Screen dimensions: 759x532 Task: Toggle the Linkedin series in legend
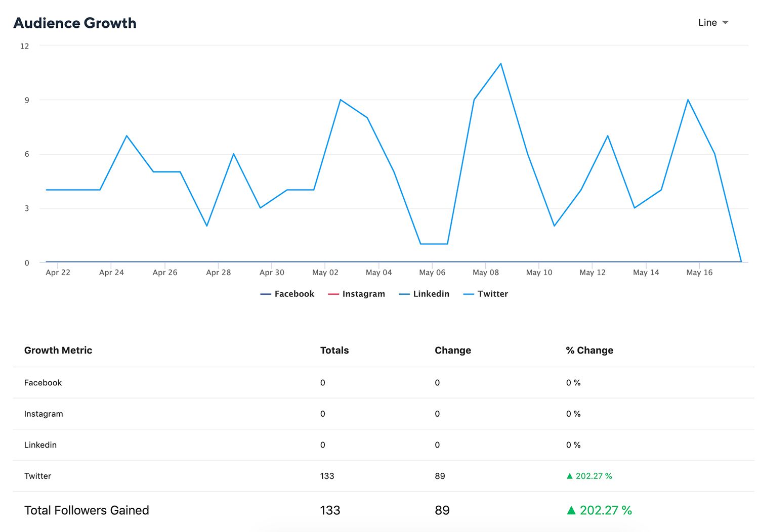[x=431, y=294]
